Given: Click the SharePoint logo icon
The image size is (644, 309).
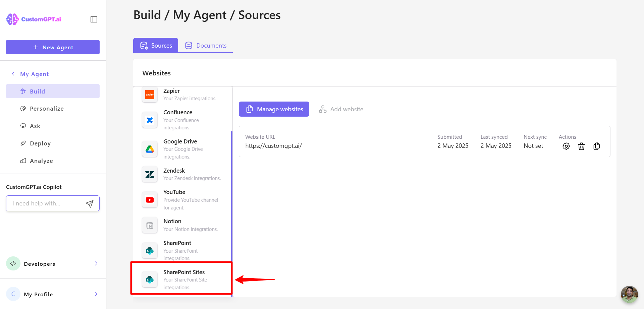Looking at the screenshot, I should click(x=150, y=251).
